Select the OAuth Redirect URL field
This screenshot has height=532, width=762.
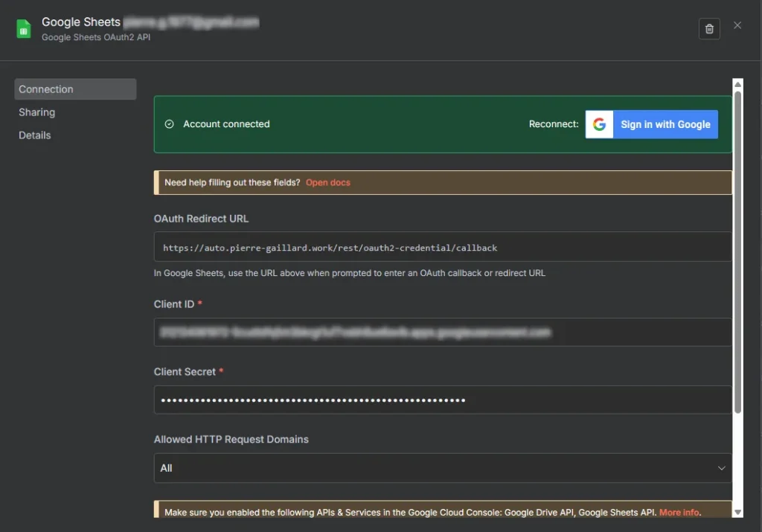click(442, 247)
